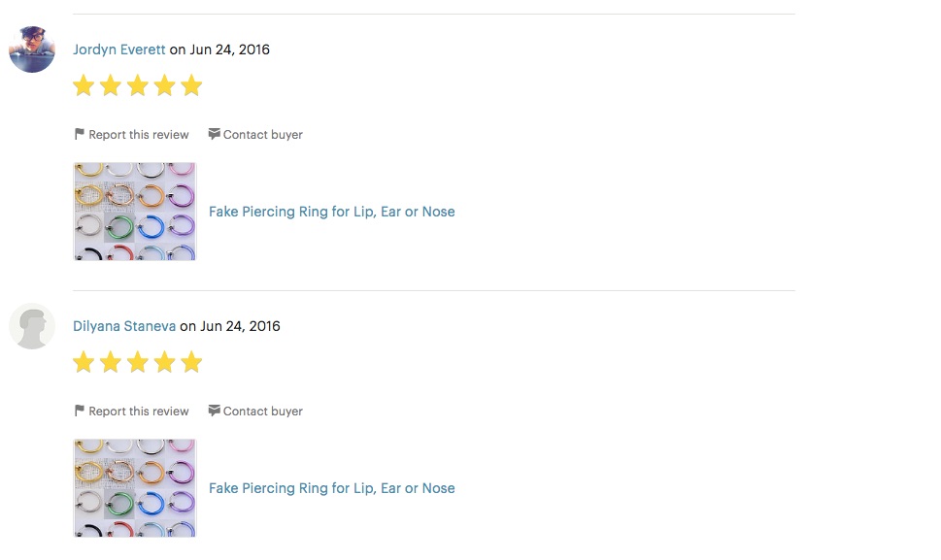941x560 pixels.
Task: Select "Contact buyer" text for Dilyana Staneva
Action: tap(263, 412)
